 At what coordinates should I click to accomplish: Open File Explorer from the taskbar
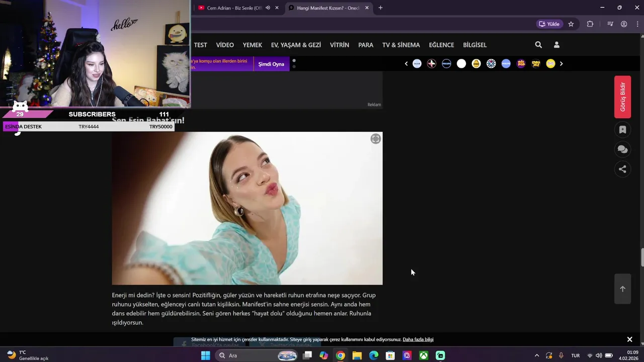[x=357, y=355]
